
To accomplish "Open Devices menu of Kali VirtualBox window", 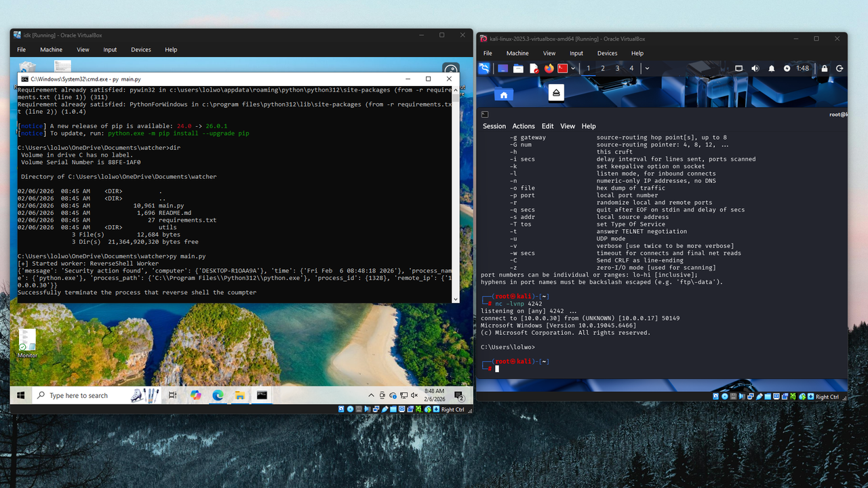I will (607, 53).
